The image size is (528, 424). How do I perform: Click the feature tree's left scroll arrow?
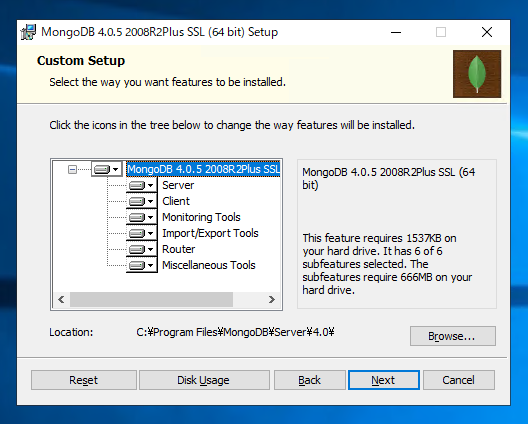click(x=61, y=299)
